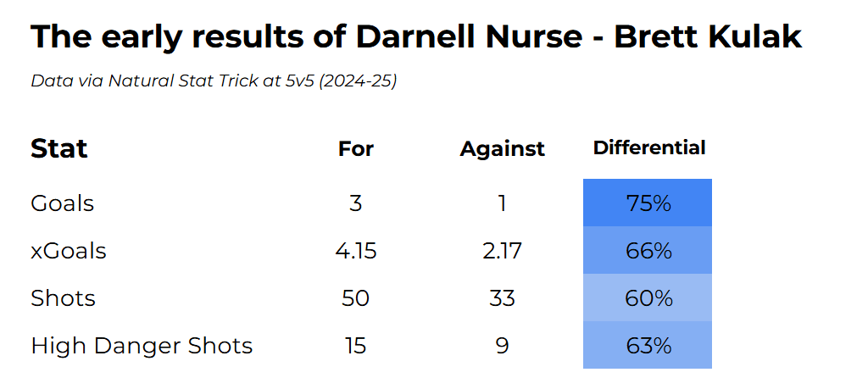Click the Shots row label
The height and width of the screenshot is (389, 868).
(63, 298)
